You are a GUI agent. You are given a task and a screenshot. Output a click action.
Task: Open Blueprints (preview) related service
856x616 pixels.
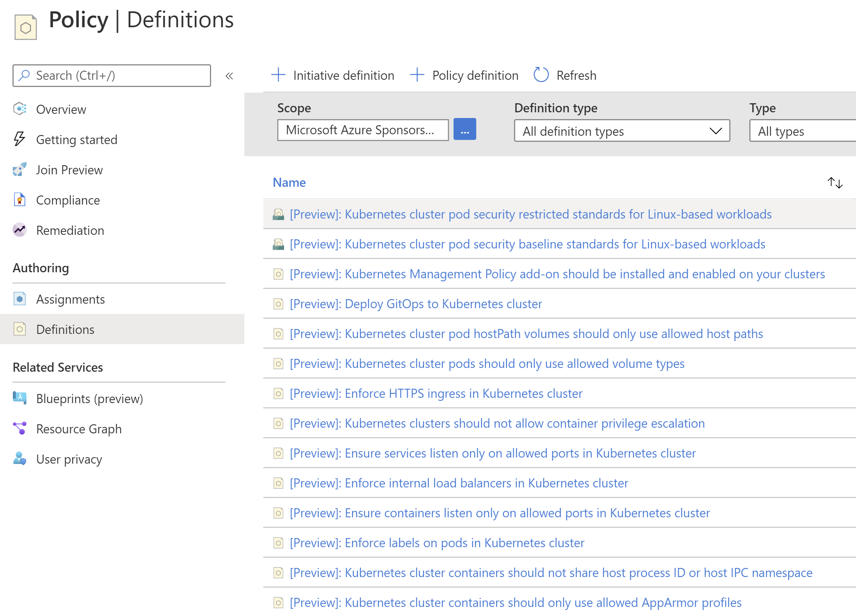click(90, 399)
